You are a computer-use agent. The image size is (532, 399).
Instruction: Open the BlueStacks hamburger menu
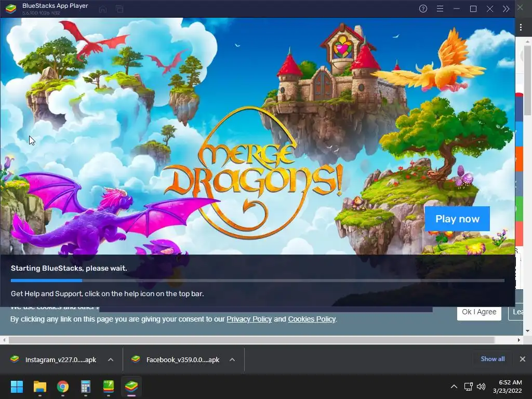(440, 9)
